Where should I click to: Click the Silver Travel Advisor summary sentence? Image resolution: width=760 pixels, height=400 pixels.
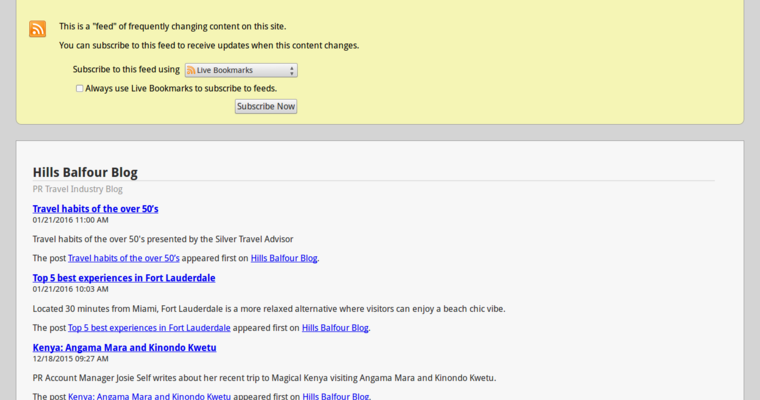(x=163, y=239)
